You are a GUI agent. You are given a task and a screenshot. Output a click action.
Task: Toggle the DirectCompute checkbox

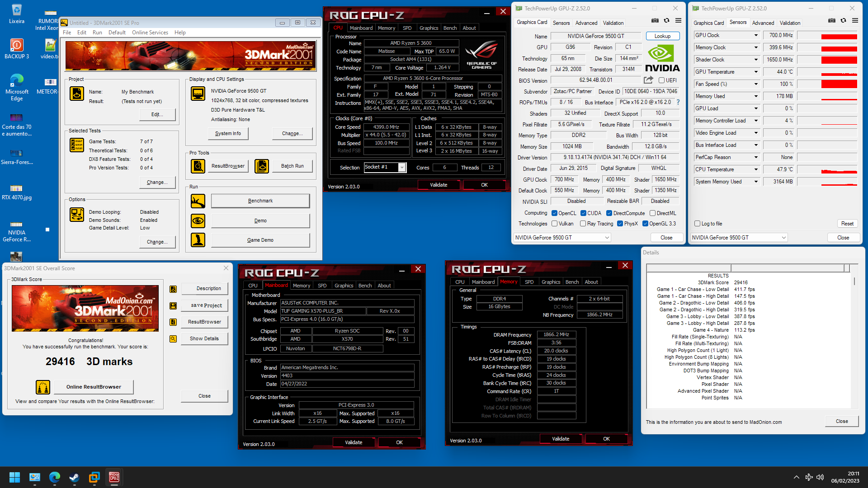(x=609, y=213)
